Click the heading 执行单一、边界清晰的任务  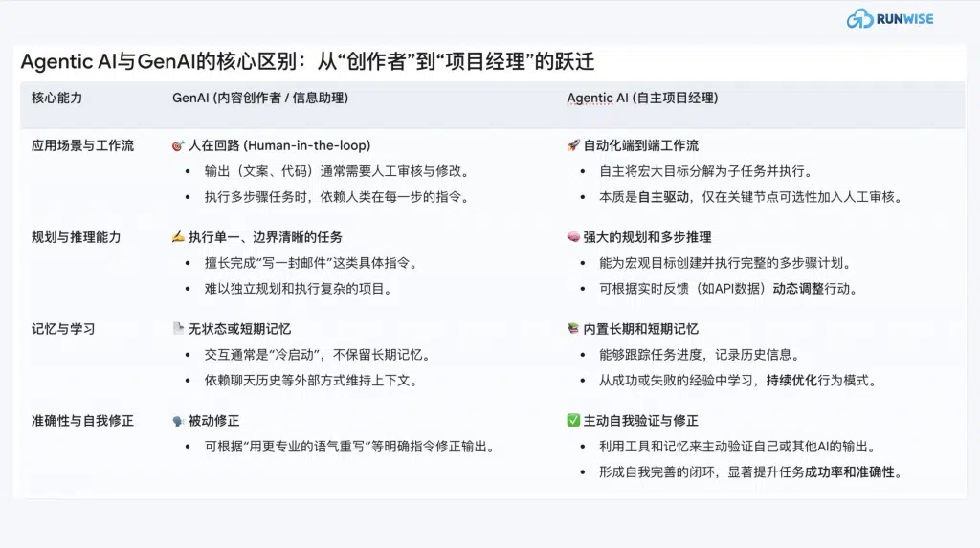(266, 237)
